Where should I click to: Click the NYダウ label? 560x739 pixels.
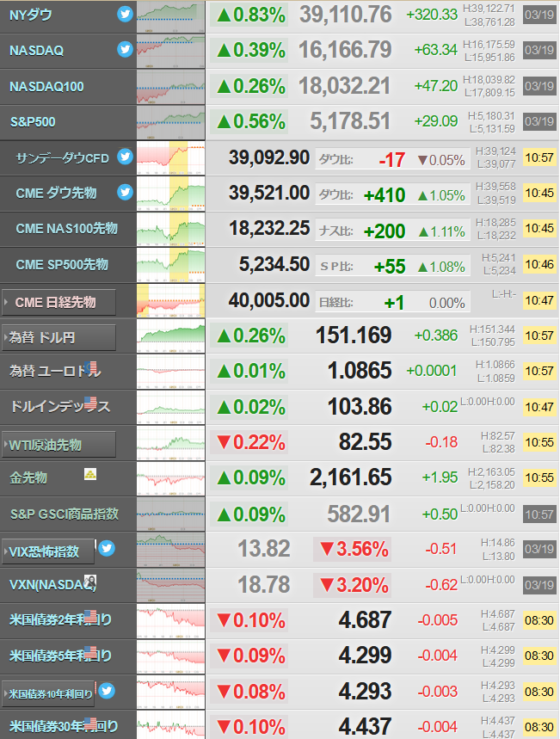click(31, 15)
